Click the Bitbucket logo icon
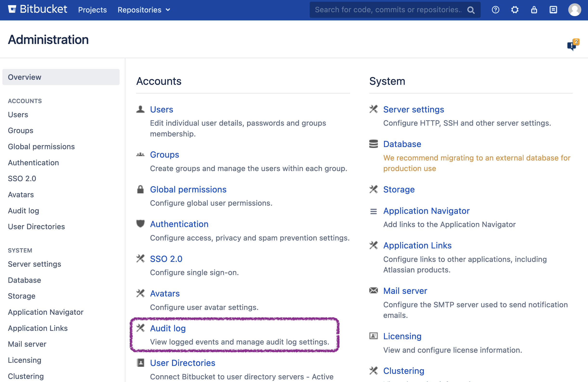Screen dimensions: 588x382 click(x=12, y=9)
